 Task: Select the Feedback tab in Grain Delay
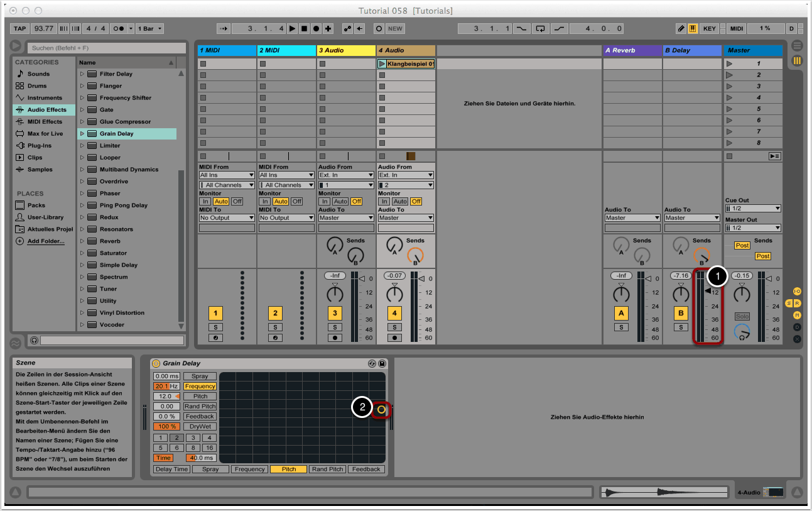coord(366,470)
